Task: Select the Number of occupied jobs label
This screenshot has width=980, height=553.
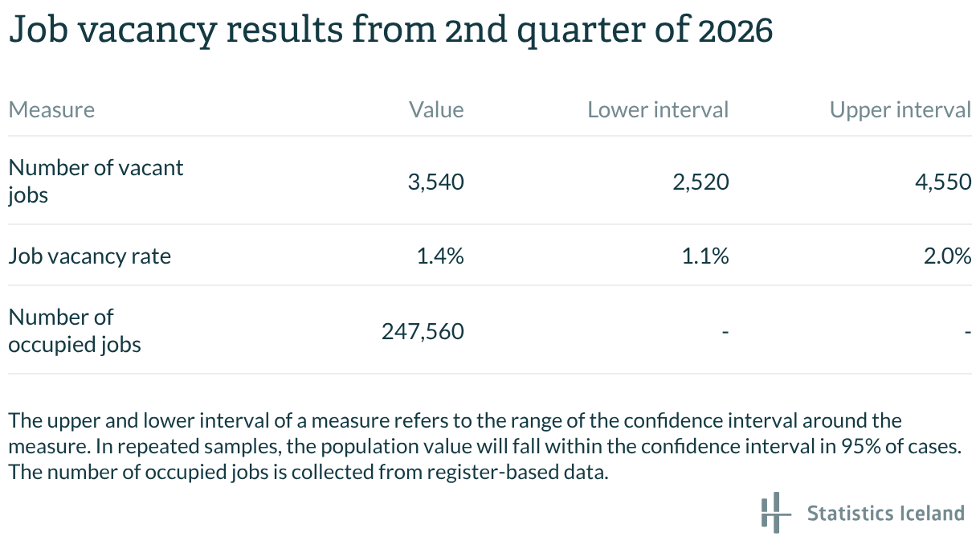Action: (75, 330)
